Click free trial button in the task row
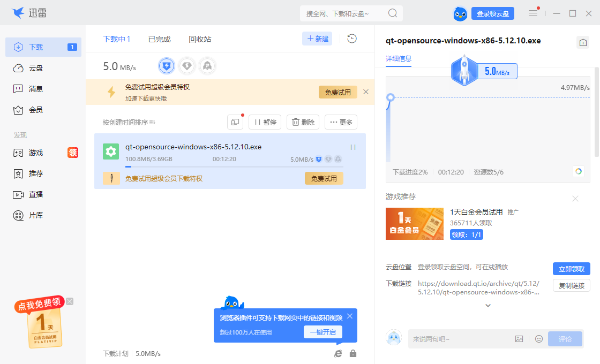This screenshot has width=600, height=364. (324, 178)
